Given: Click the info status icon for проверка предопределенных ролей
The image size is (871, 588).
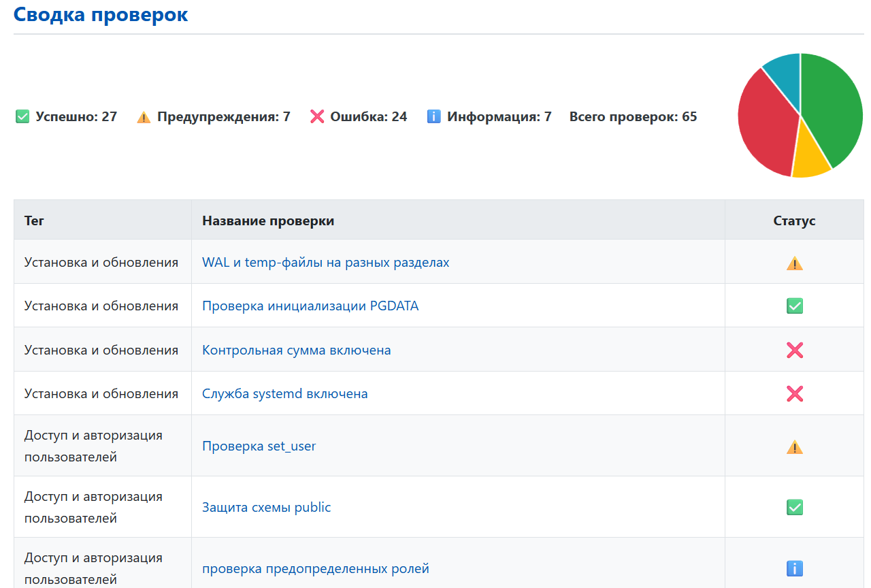Looking at the screenshot, I should (794, 568).
